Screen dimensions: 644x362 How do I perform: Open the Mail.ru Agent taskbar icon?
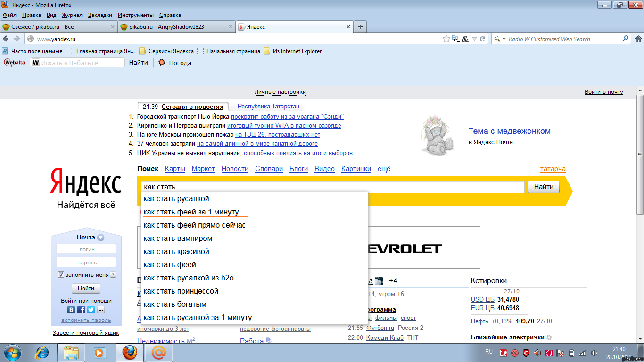point(159,352)
